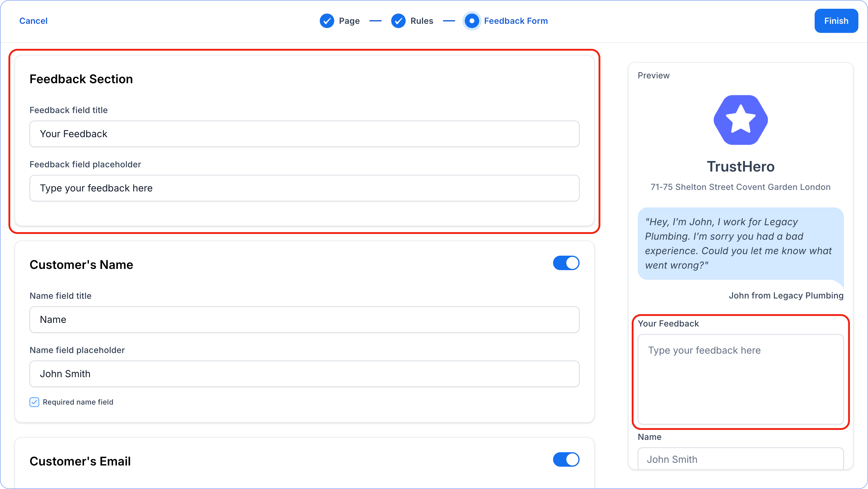Go to the Page step

tap(349, 21)
